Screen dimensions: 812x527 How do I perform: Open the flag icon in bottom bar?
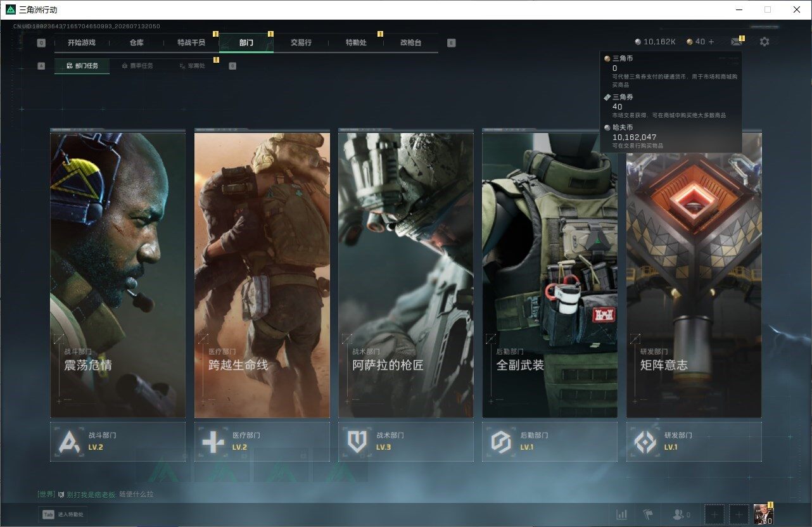[648, 515]
